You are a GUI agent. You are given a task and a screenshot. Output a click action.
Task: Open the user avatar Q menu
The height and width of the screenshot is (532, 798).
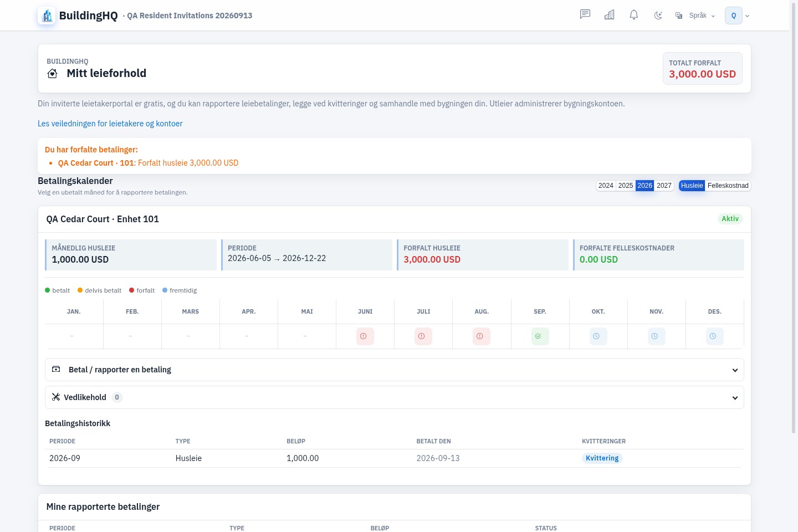coord(737,16)
